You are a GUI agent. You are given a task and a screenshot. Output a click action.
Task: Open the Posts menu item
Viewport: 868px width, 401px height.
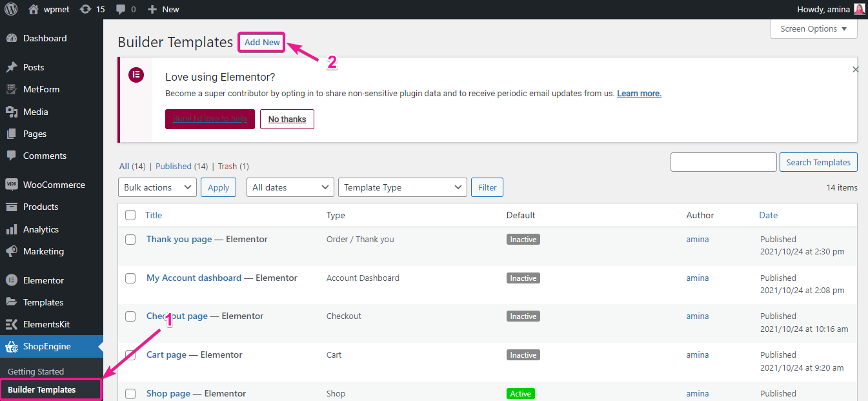pos(52,67)
